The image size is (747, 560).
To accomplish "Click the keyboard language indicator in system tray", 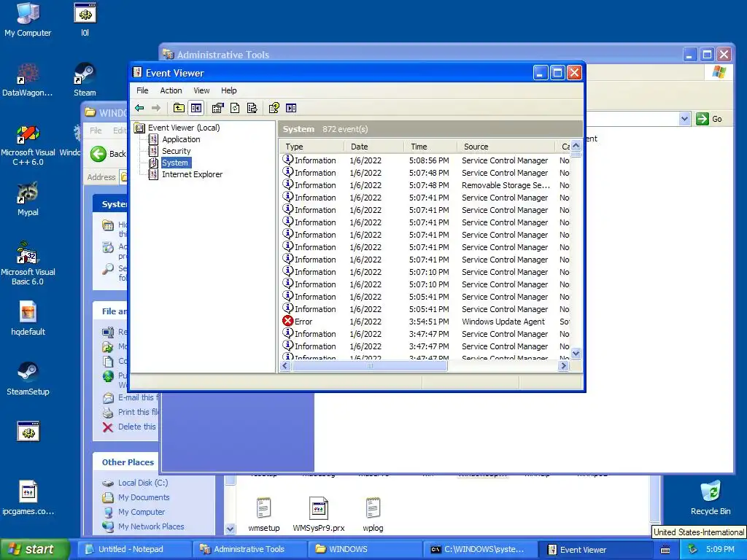I will tap(665, 550).
